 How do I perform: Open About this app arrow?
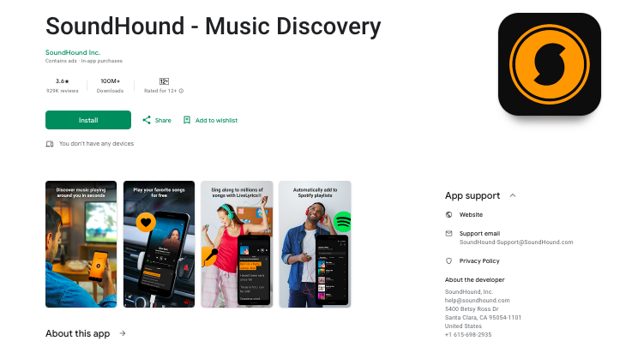[123, 333]
